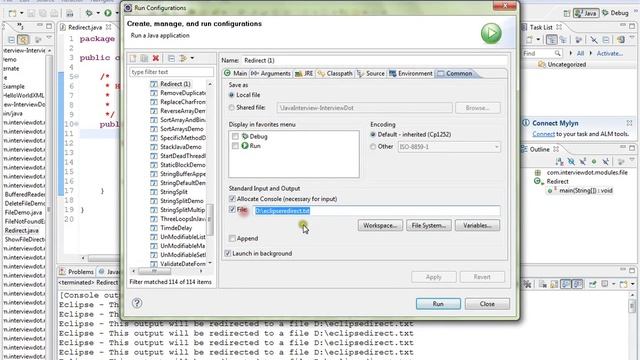Click the Workspace... button

pos(380,225)
